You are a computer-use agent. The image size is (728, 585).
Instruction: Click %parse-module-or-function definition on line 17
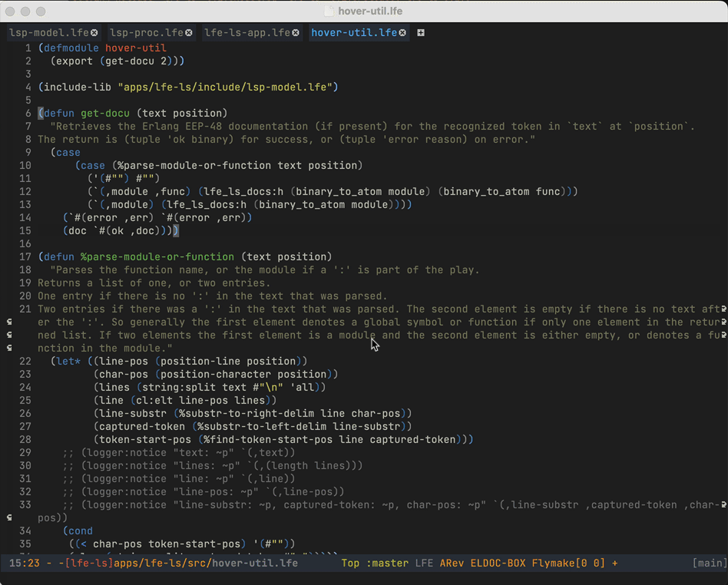click(157, 256)
